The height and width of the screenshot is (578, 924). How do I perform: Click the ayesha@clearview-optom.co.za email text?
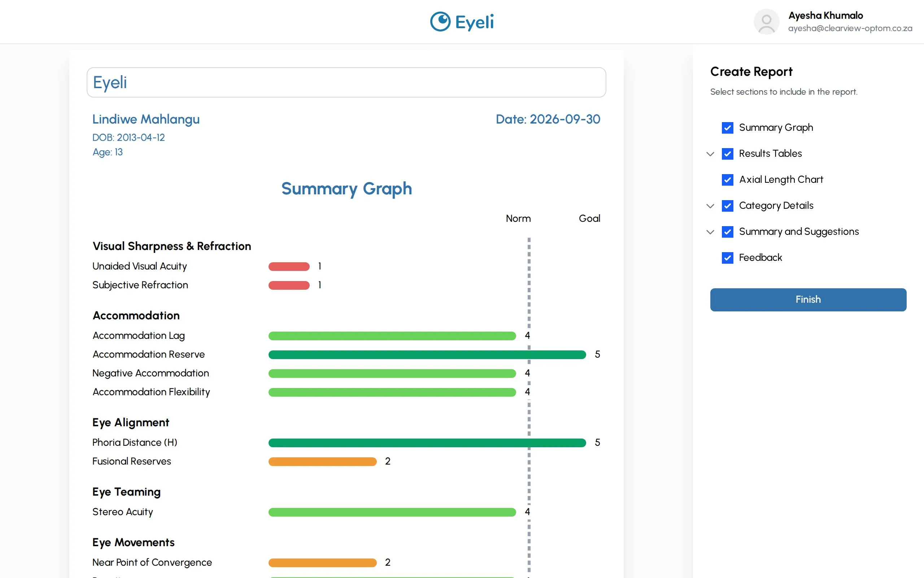point(850,28)
